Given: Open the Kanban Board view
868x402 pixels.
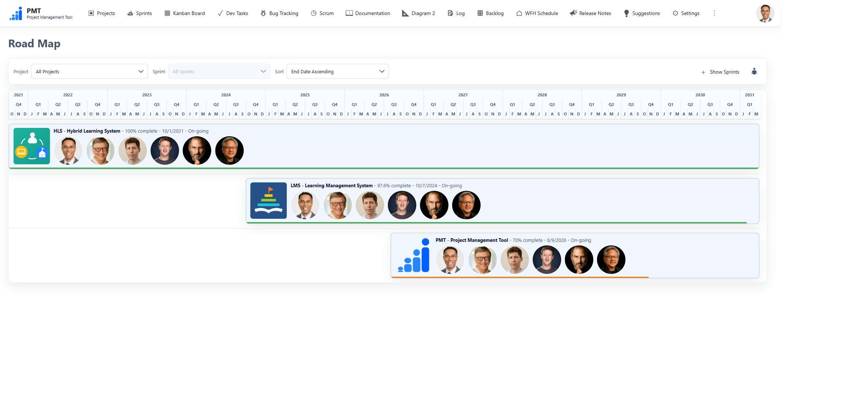Looking at the screenshot, I should (185, 13).
